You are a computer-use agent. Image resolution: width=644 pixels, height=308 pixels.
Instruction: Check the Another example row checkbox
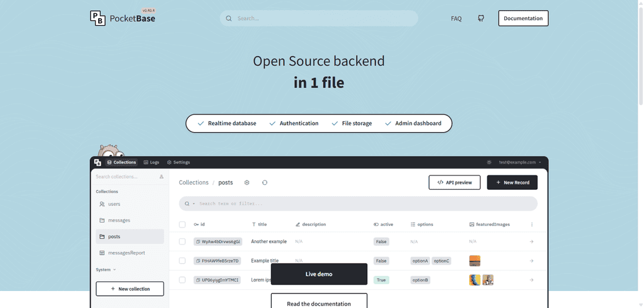pyautogui.click(x=182, y=241)
